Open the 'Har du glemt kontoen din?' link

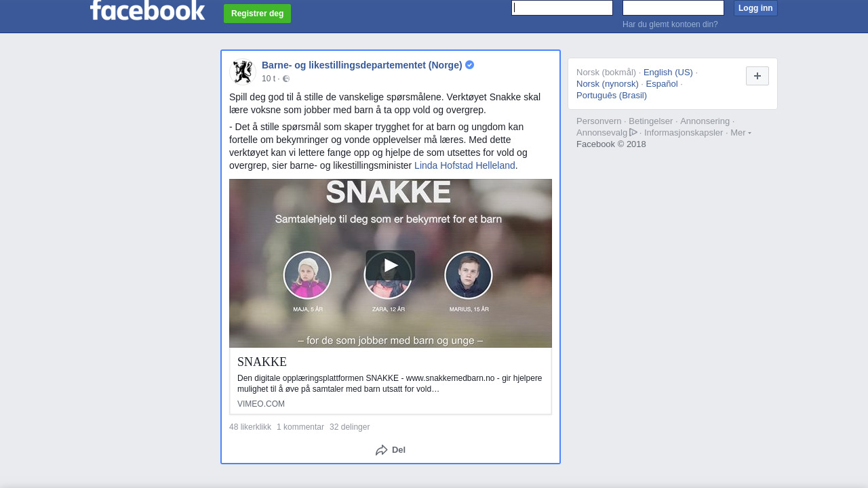[670, 24]
